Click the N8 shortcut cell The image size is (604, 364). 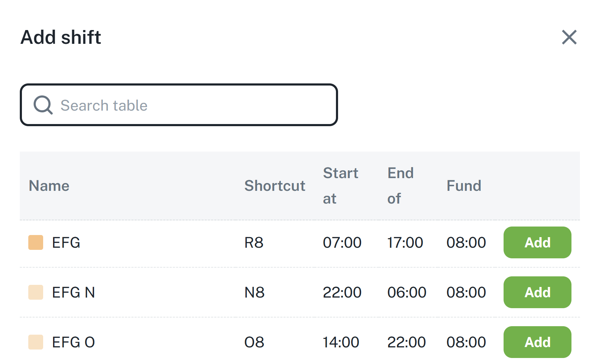pyautogui.click(x=255, y=293)
